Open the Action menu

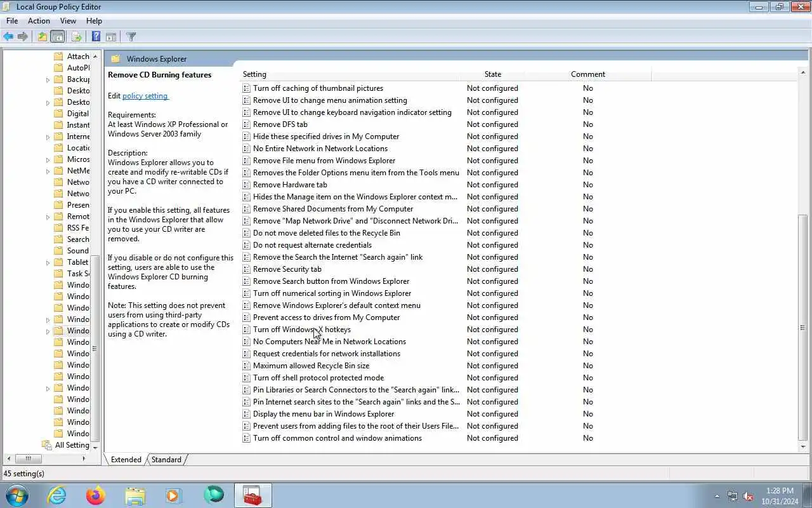[x=39, y=21]
